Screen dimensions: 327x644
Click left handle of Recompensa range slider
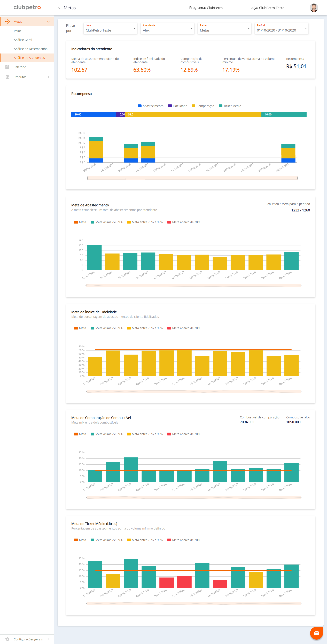[88, 178]
